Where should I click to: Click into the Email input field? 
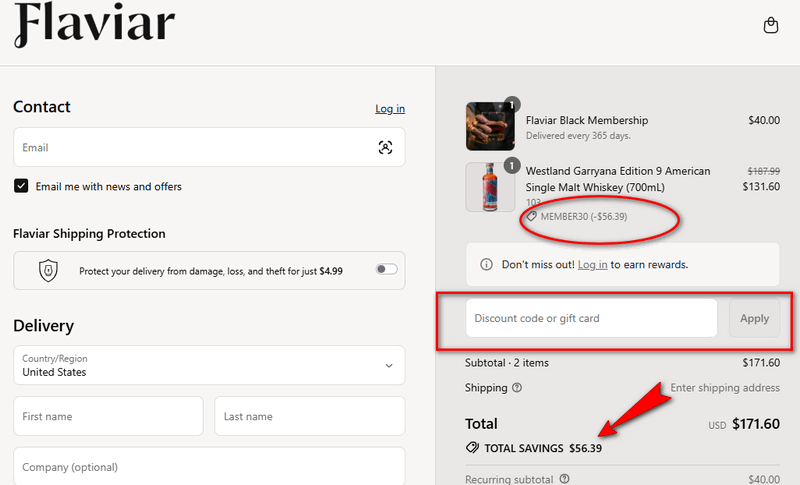click(195, 147)
